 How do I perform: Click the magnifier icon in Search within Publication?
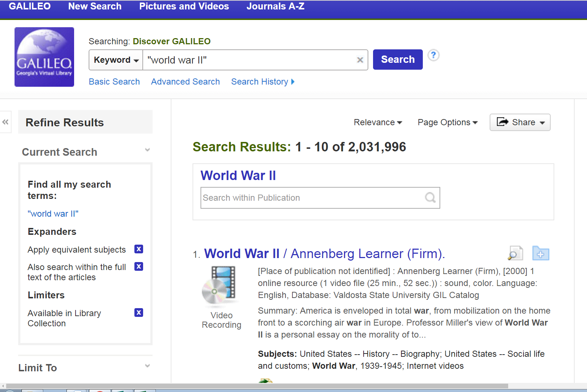pyautogui.click(x=430, y=197)
